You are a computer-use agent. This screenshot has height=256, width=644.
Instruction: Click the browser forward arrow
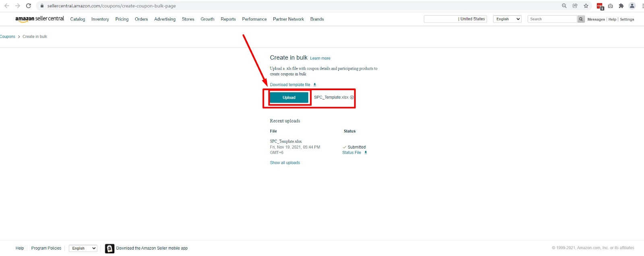click(17, 6)
